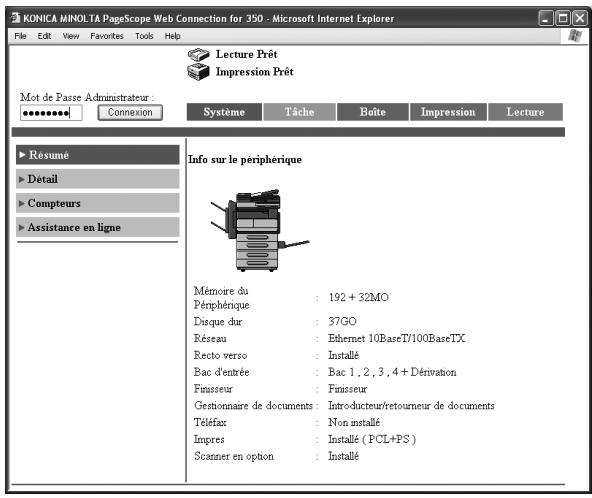Click the 'Réseau' label
This screenshot has width=592, height=498.
click(x=210, y=338)
